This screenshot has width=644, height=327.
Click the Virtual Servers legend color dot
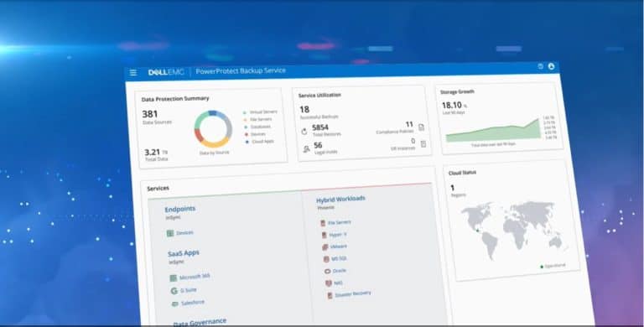tap(244, 112)
